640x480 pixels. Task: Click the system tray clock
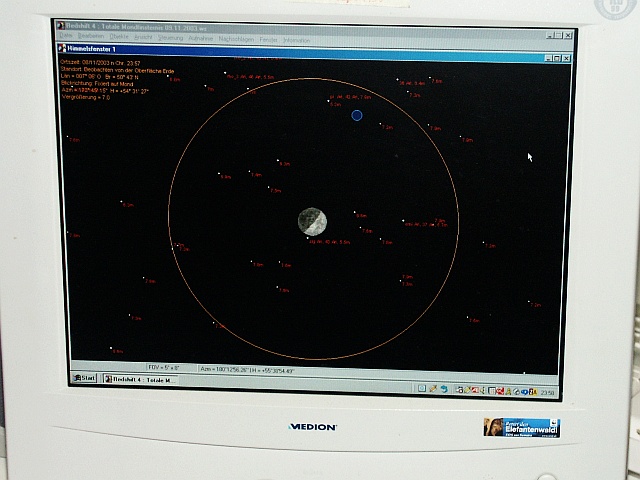[547, 393]
